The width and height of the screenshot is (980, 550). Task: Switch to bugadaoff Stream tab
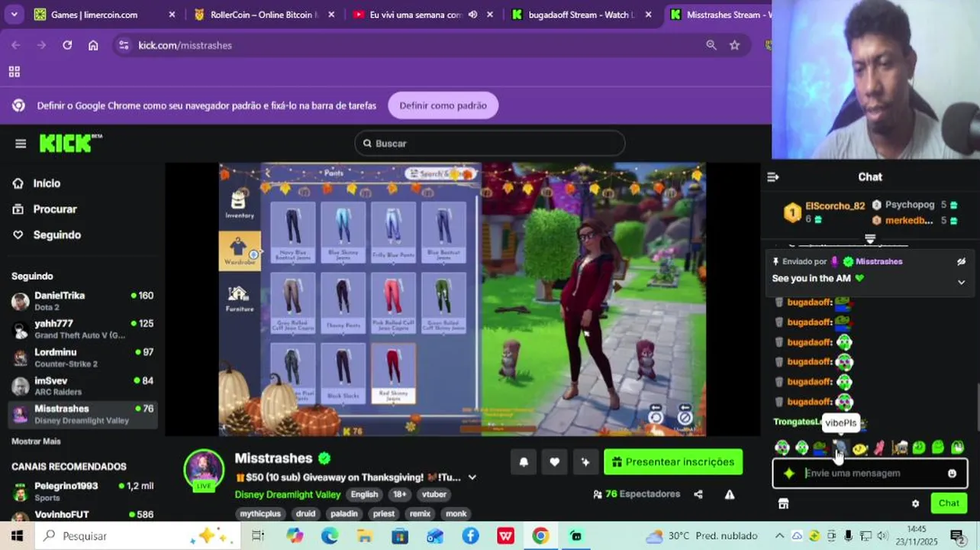[x=583, y=15]
